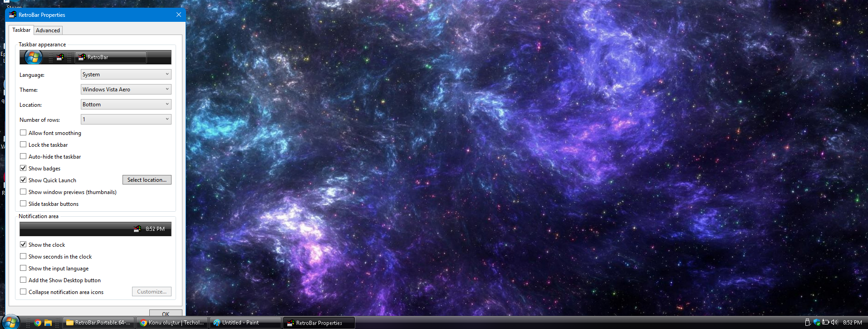The image size is (868, 329).
Task: Switch to Konu oluştur Chrome taskbar button
Action: (x=172, y=323)
